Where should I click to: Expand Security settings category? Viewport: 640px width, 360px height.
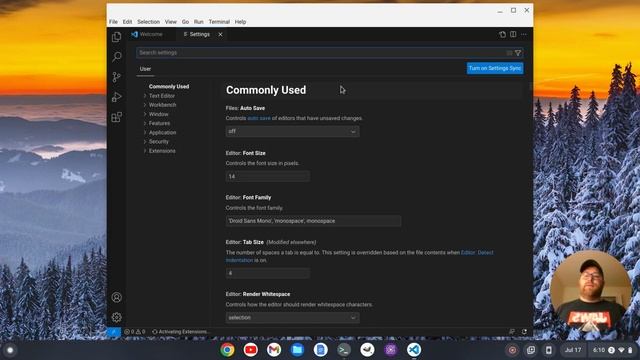pos(158,142)
